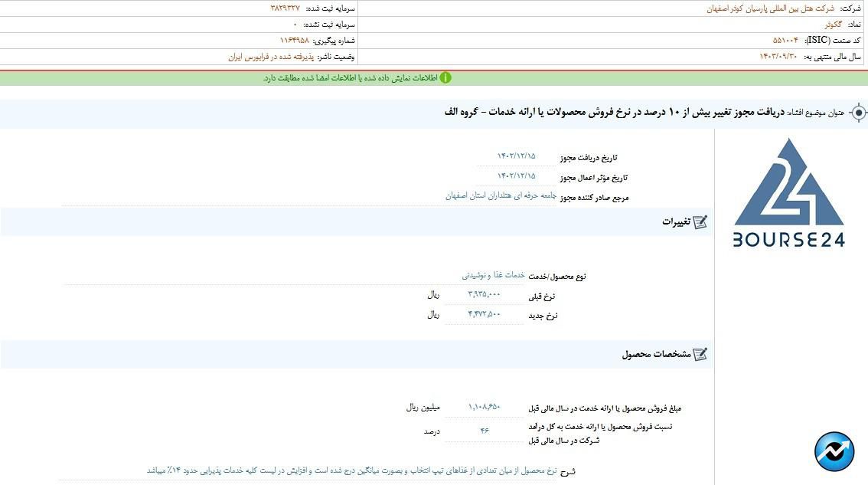This screenshot has width=868, height=485.
Task: Click the edit icon next to تغییرات
Action: [x=700, y=221]
